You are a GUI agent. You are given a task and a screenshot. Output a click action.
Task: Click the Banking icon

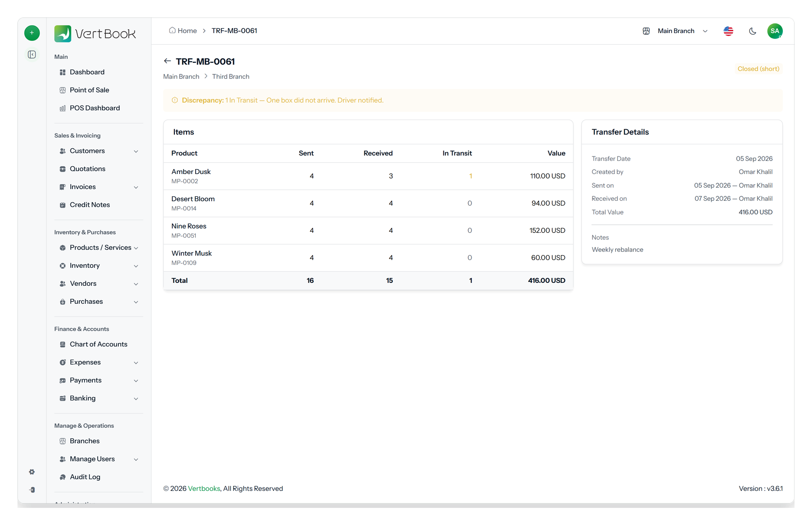pyautogui.click(x=63, y=399)
